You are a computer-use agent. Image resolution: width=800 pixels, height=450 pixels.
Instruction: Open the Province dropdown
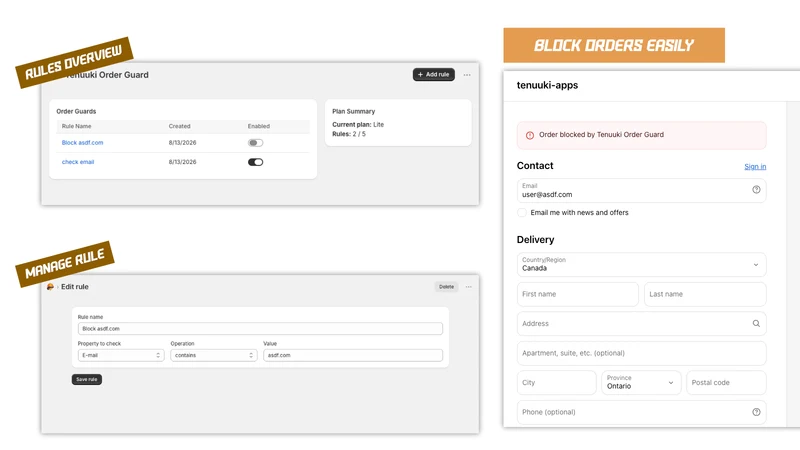pyautogui.click(x=641, y=383)
